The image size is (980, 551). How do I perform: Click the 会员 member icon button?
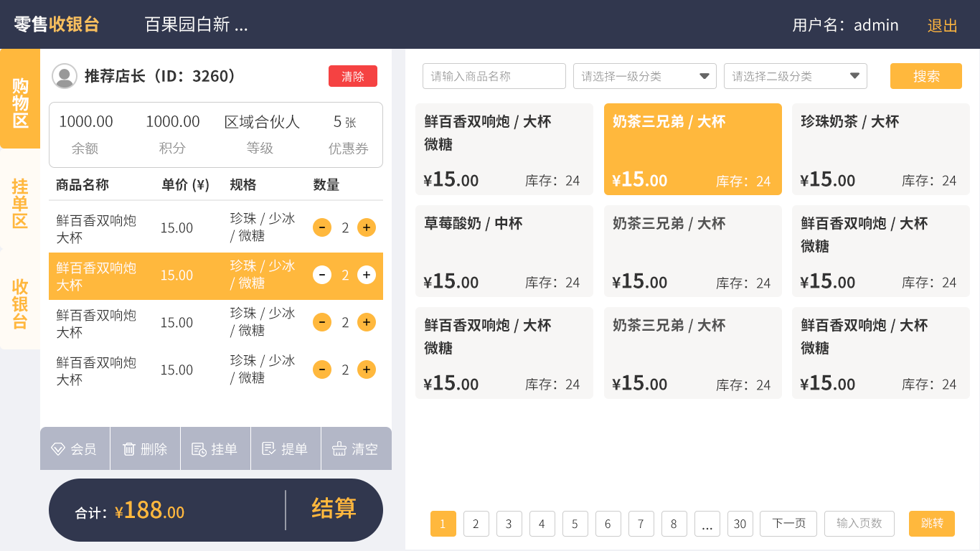(58, 449)
